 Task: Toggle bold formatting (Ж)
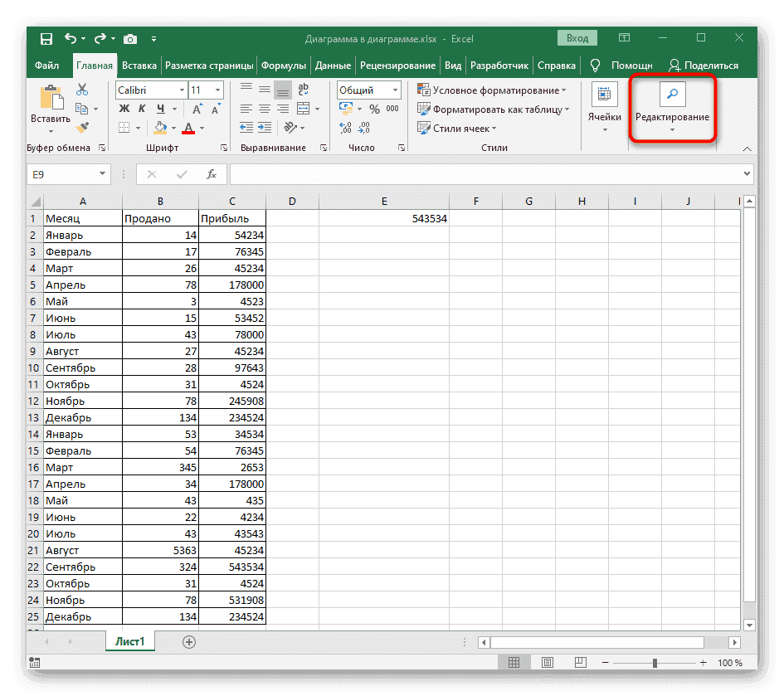tap(124, 109)
